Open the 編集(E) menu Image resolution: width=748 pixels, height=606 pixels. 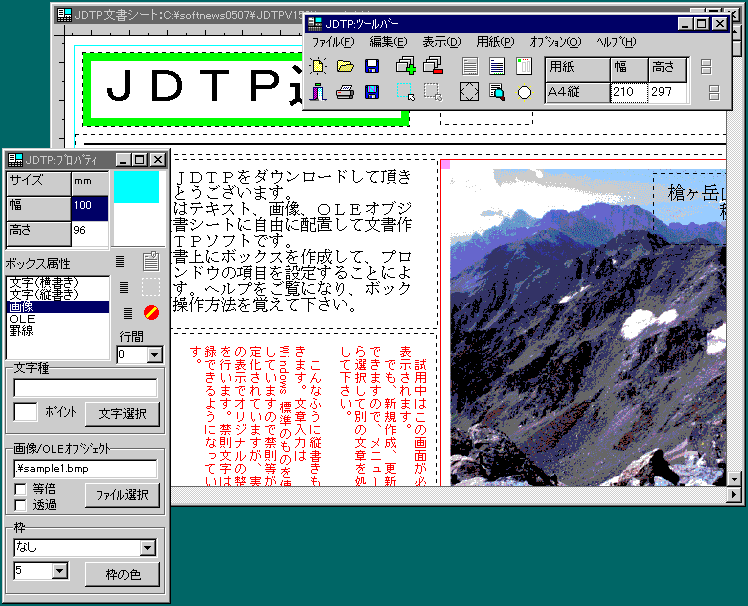point(388,42)
